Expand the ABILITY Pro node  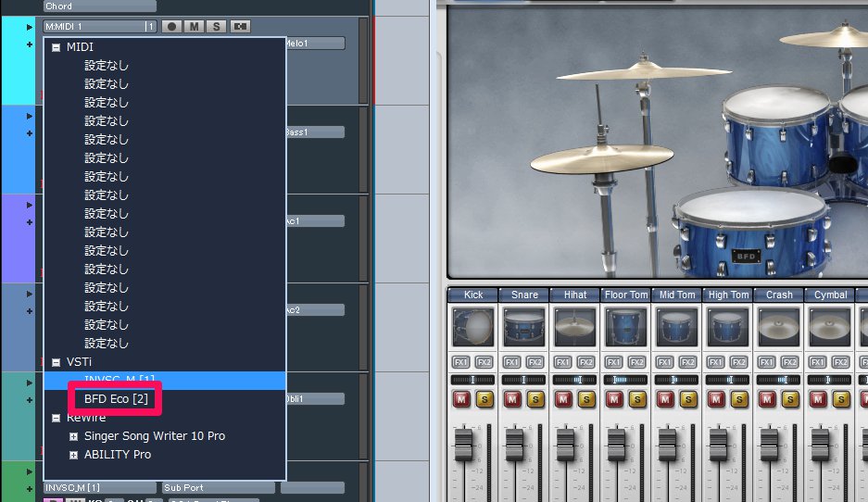click(73, 455)
